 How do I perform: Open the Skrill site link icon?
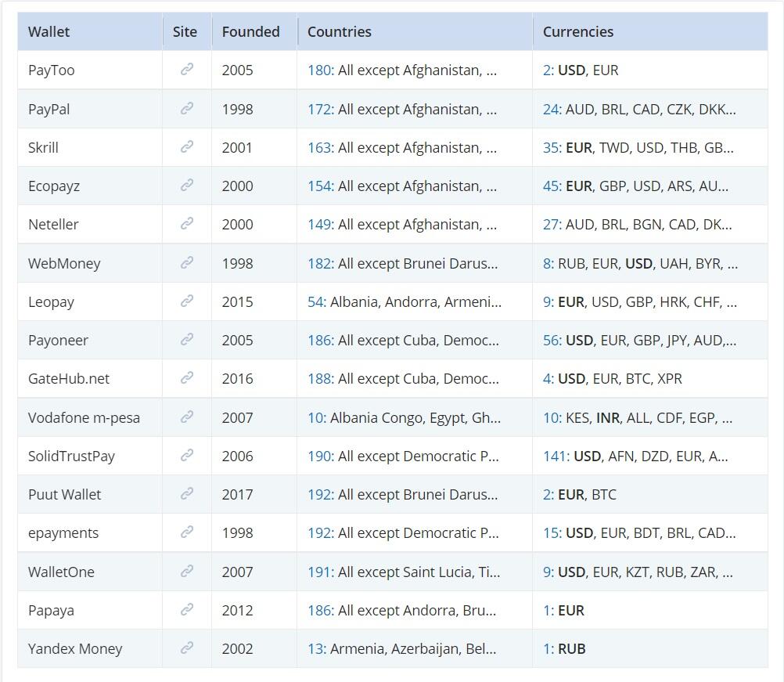pos(187,146)
